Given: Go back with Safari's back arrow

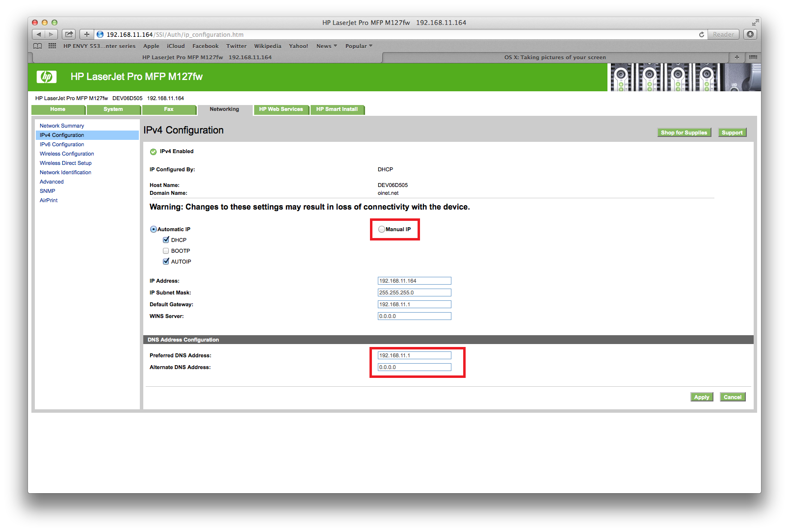Looking at the screenshot, I should pos(39,34).
